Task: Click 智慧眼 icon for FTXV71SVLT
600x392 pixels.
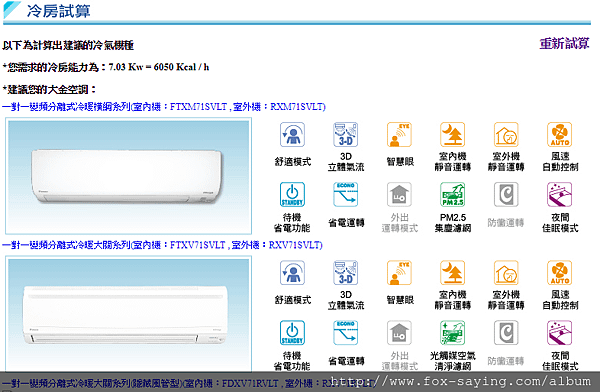Action: 399,273
